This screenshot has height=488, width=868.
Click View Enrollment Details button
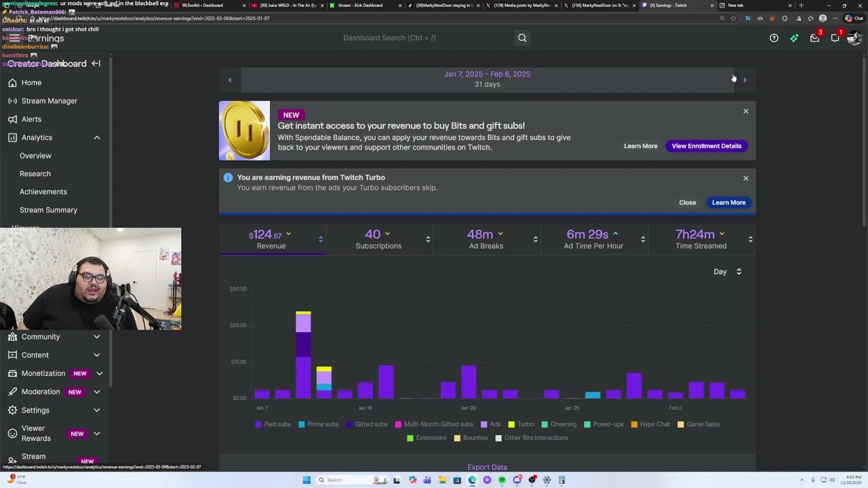tap(707, 146)
